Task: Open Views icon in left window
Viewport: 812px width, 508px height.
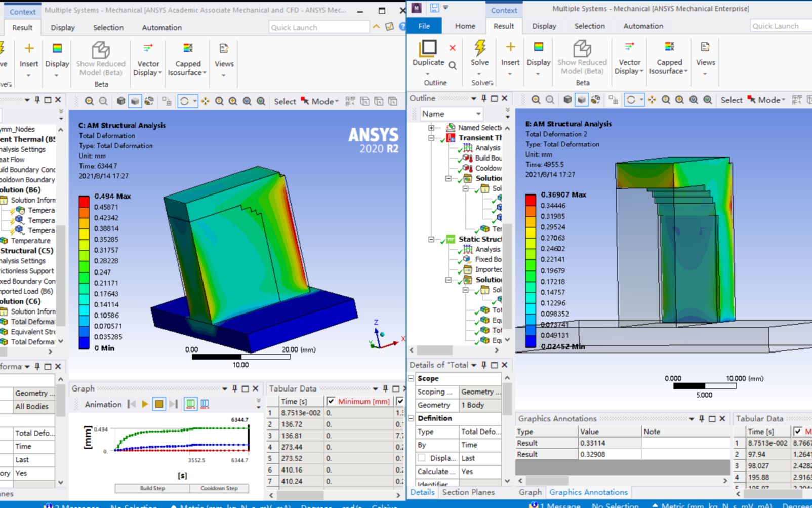Action: (x=224, y=48)
